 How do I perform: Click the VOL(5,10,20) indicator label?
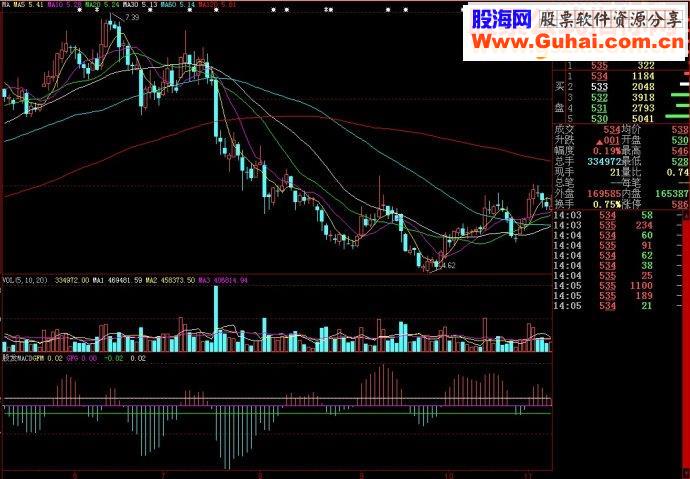[x=25, y=280]
